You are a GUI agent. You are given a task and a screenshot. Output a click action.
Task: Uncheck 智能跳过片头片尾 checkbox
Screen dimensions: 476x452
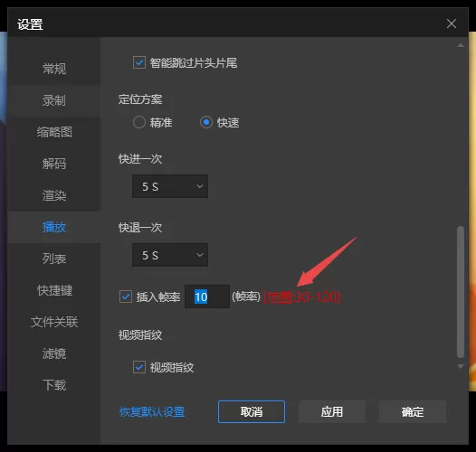(x=139, y=62)
